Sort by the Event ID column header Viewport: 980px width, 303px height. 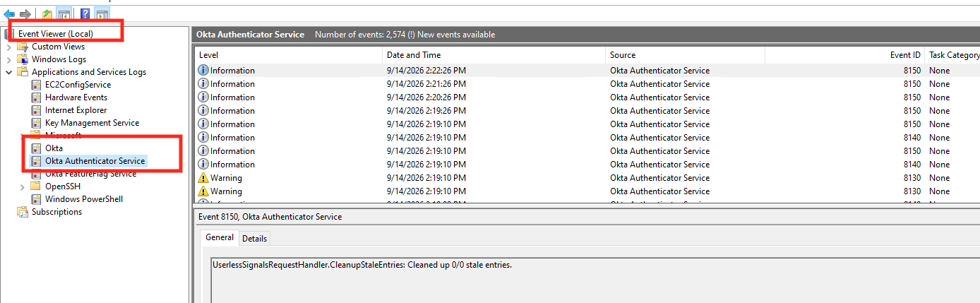[x=844, y=55]
